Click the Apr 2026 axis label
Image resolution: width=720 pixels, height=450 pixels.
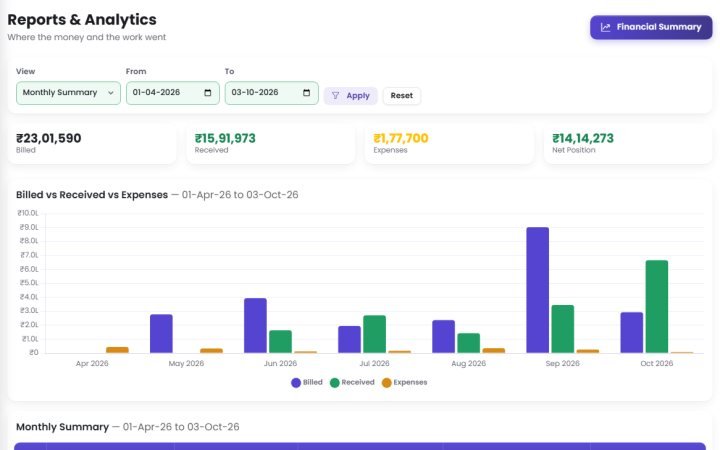tap(92, 363)
